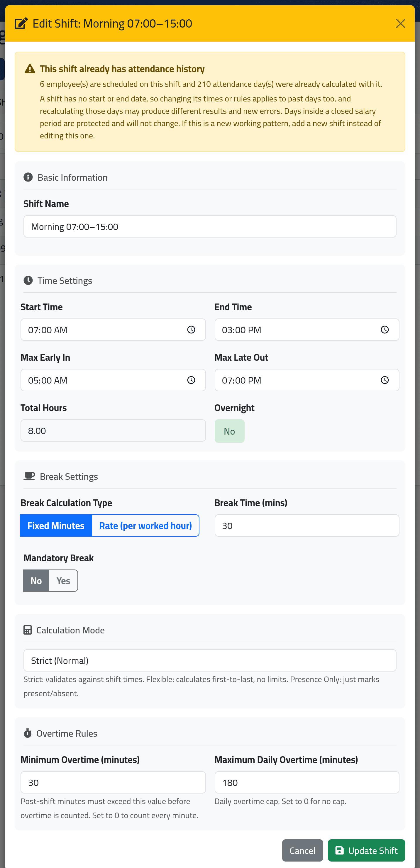Click the 'Overtime Rules' section heading
Screen dimensions: 420x868
(x=67, y=733)
